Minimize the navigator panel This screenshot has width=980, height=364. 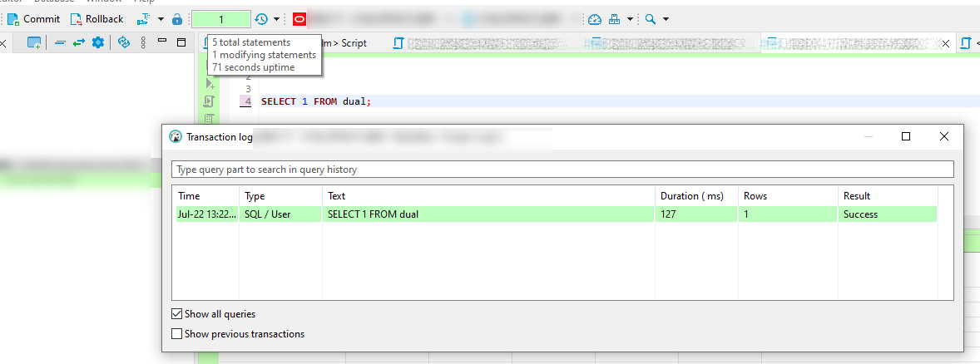tap(162, 42)
